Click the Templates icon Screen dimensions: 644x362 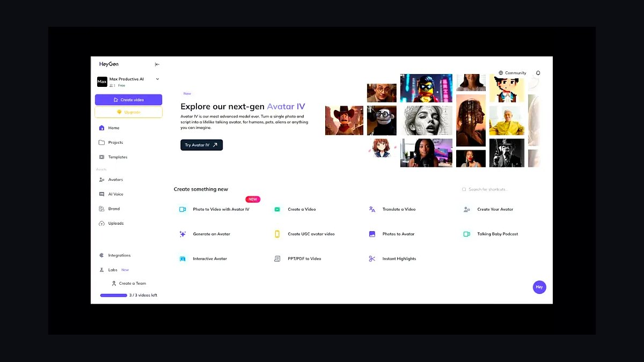(x=102, y=157)
